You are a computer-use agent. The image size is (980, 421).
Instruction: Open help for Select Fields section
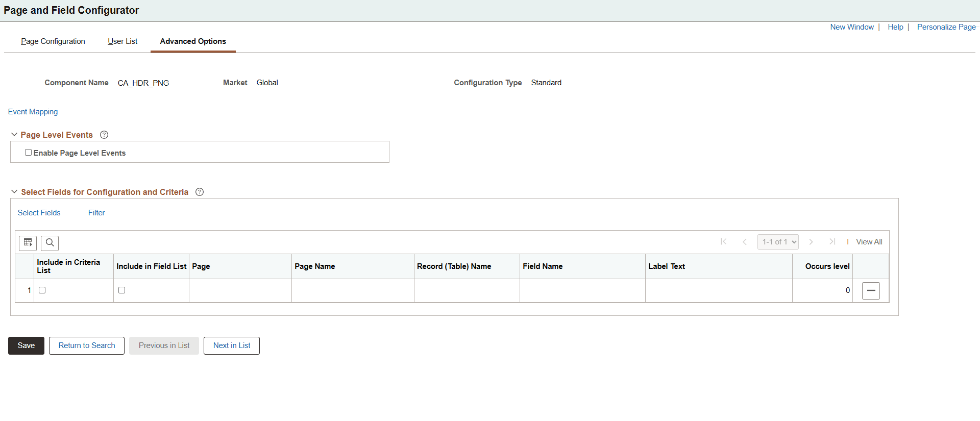[x=200, y=192]
